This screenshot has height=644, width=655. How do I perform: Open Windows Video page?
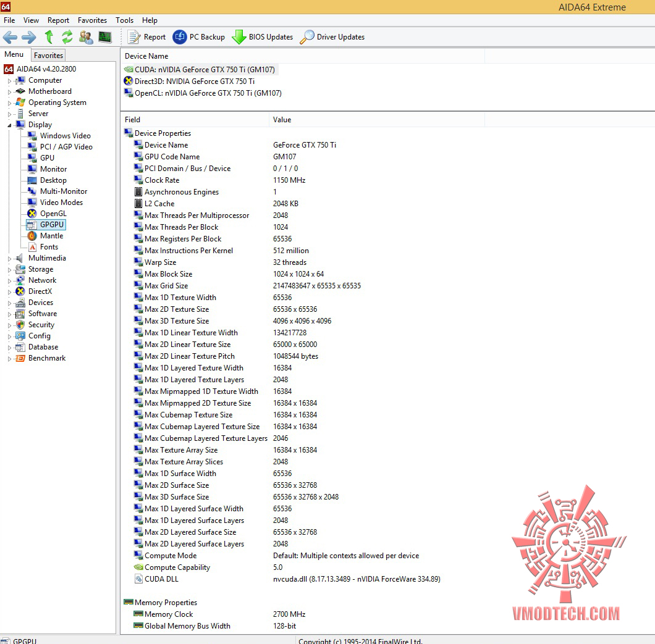pyautogui.click(x=59, y=136)
